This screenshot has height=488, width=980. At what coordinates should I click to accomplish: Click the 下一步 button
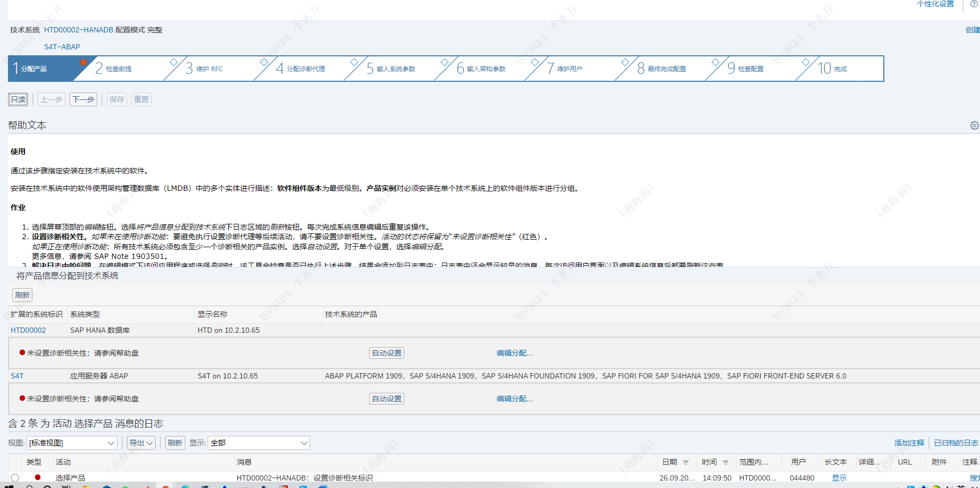tap(83, 99)
